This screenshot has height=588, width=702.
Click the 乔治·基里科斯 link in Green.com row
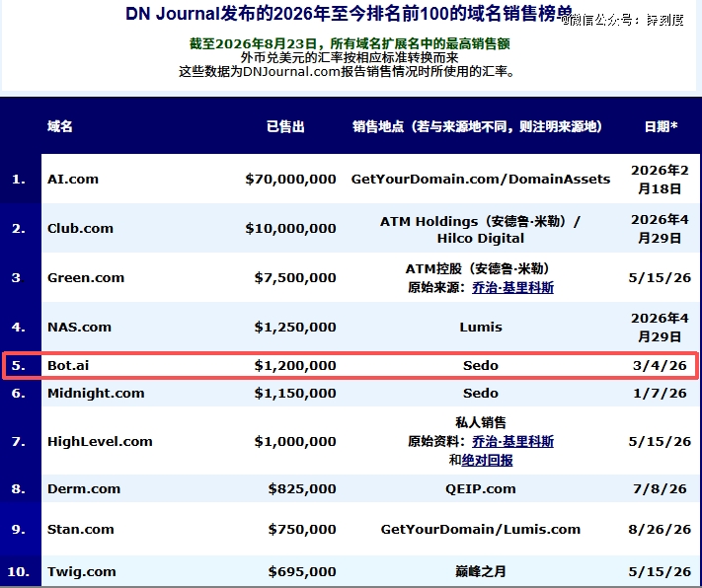tap(512, 287)
